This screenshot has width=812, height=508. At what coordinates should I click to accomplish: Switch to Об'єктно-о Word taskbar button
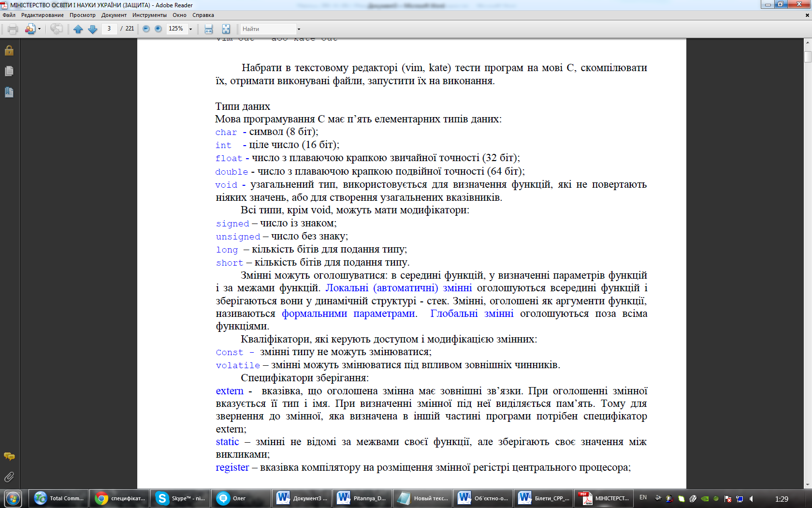pos(483,498)
